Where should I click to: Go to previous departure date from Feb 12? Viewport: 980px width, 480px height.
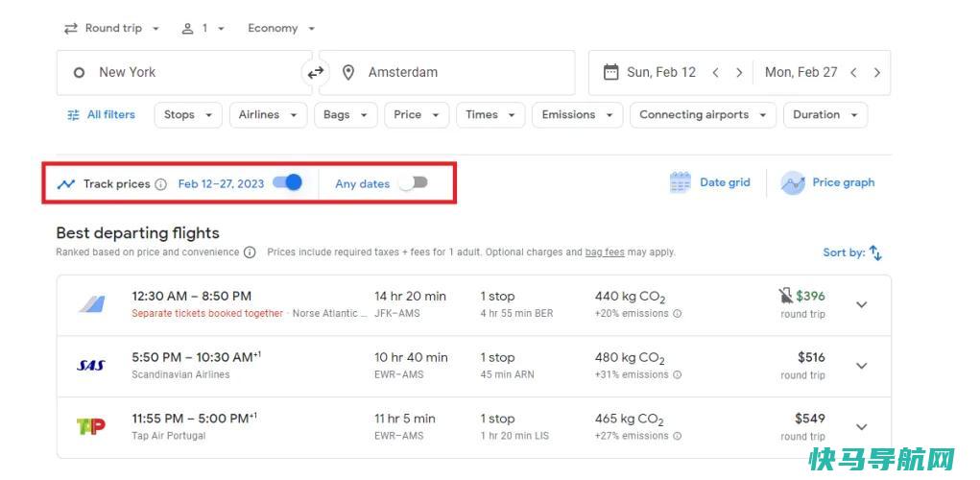(716, 73)
